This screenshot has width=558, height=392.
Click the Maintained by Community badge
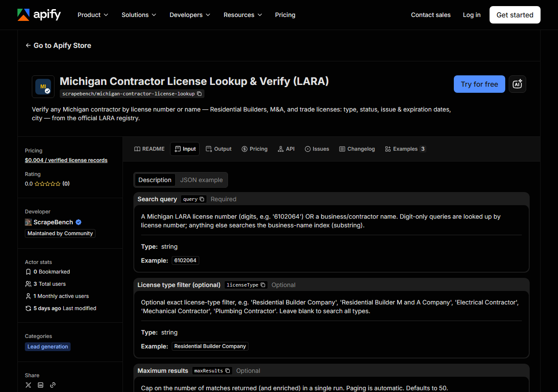click(x=60, y=233)
